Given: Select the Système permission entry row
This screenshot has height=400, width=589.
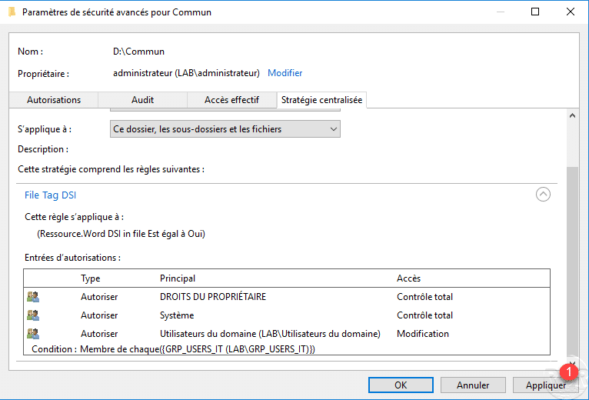Looking at the screenshot, I should pyautogui.click(x=287, y=315).
